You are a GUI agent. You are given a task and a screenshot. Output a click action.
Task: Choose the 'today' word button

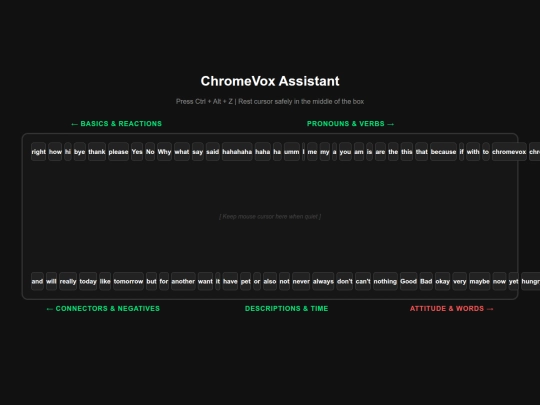[88, 281]
